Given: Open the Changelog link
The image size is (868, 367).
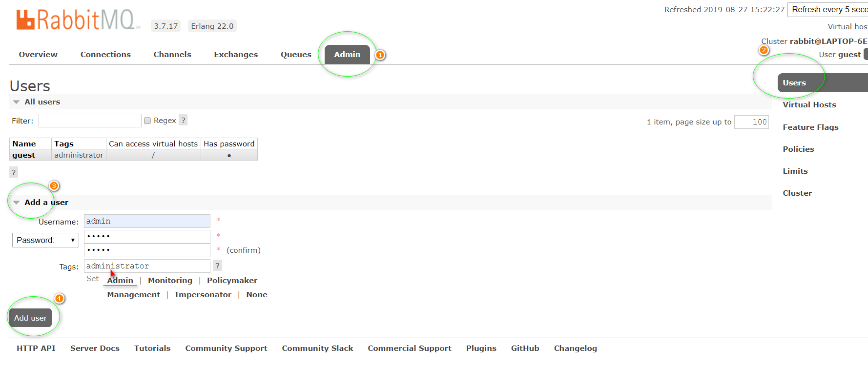Looking at the screenshot, I should coord(575,348).
